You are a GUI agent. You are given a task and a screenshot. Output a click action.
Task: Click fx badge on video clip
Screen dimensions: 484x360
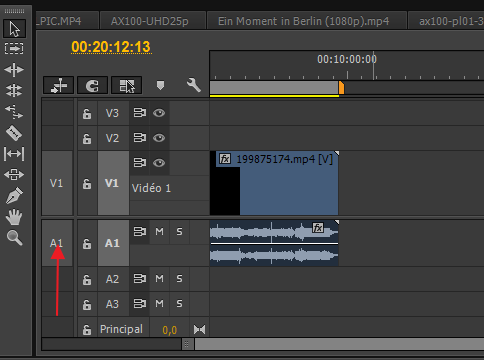[x=225, y=159]
